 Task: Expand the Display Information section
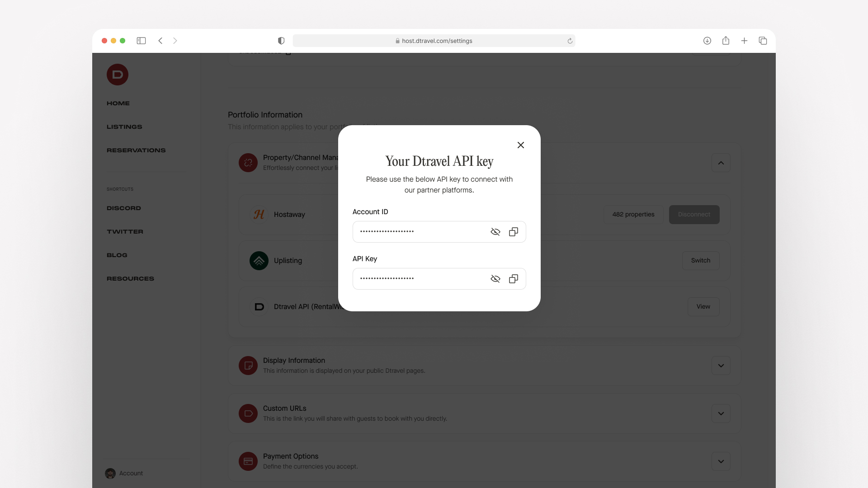[721, 366]
